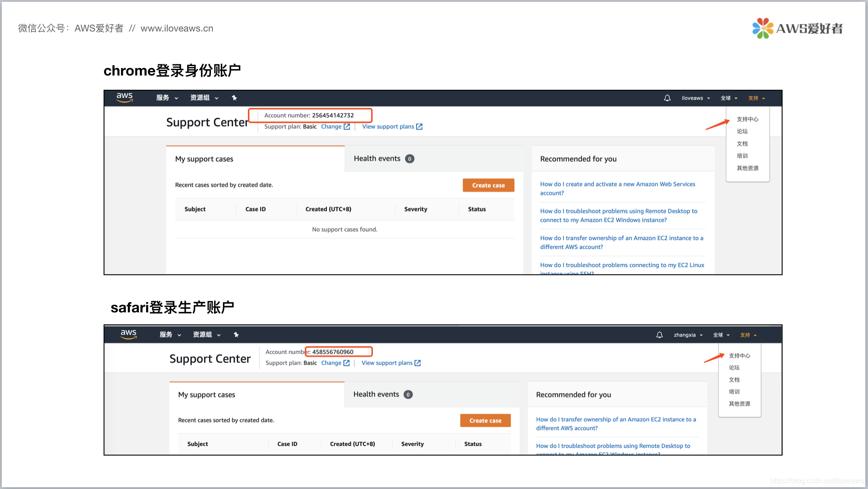Open the EC2 ownership transfer link in the Chrome console
This screenshot has width=868, height=489.
tap(622, 243)
